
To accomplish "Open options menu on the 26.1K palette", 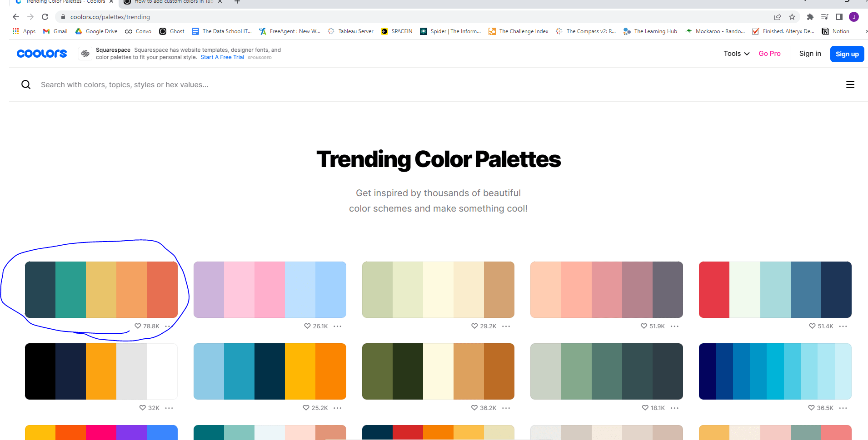I will (337, 326).
